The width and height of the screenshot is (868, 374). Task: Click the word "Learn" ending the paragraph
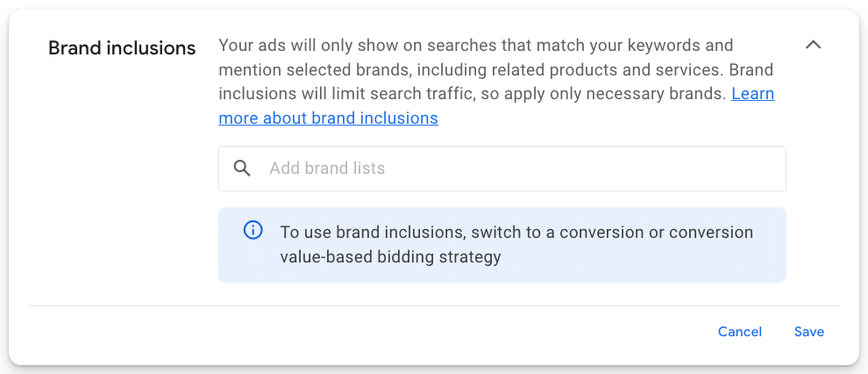[x=753, y=93]
